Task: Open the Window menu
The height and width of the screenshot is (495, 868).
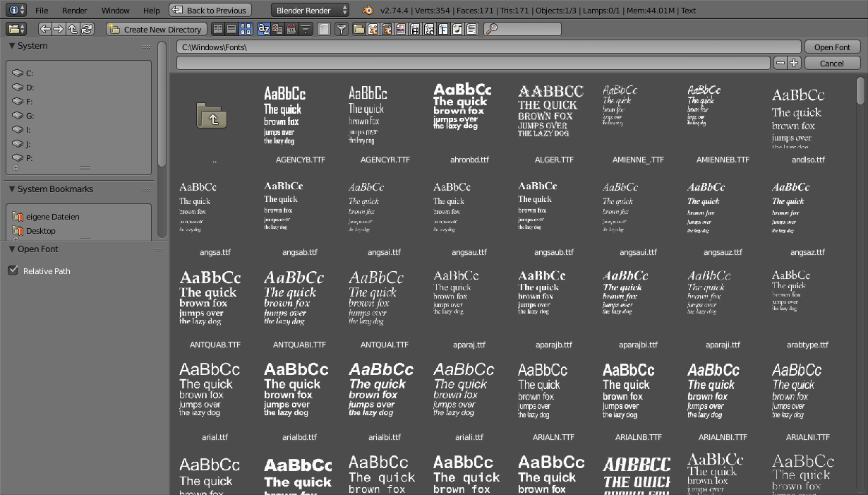Action: (115, 10)
